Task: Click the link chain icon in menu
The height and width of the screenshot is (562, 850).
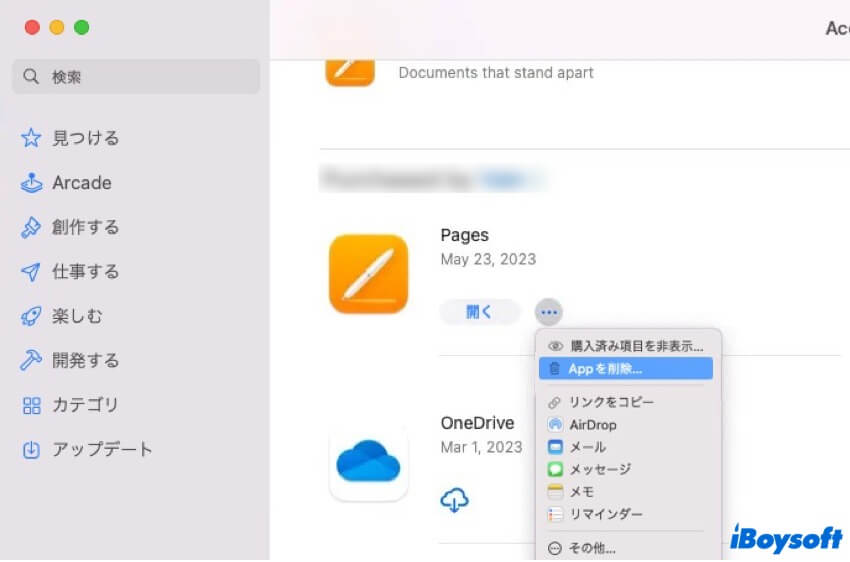Action: (555, 403)
